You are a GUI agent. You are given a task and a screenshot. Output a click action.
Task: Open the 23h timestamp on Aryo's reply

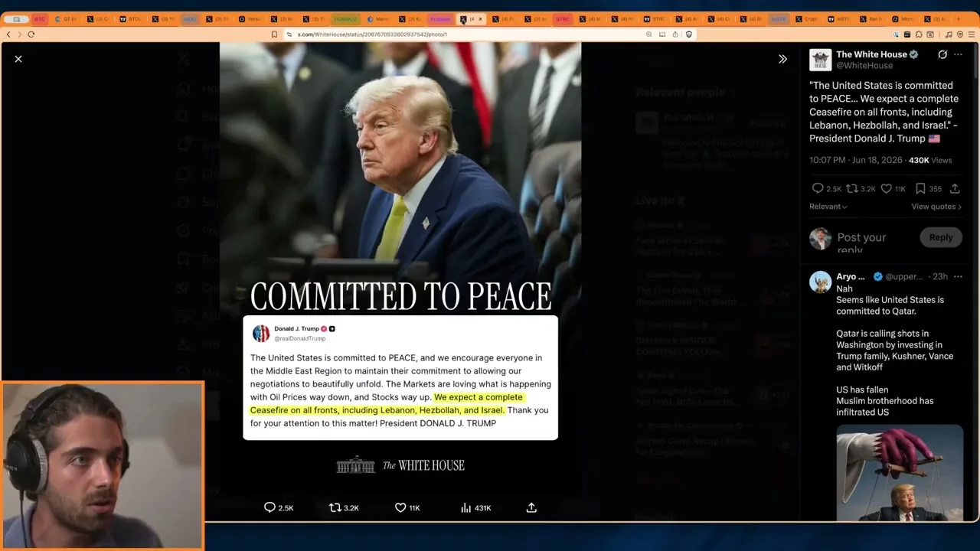coord(939,276)
